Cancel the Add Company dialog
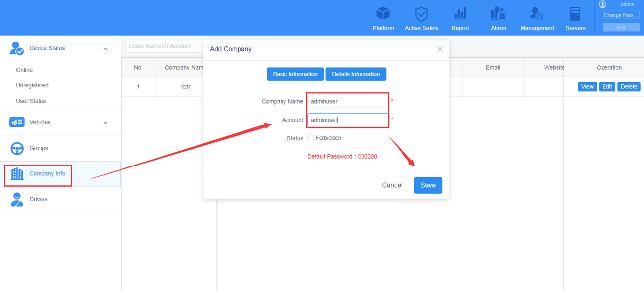 (x=392, y=185)
